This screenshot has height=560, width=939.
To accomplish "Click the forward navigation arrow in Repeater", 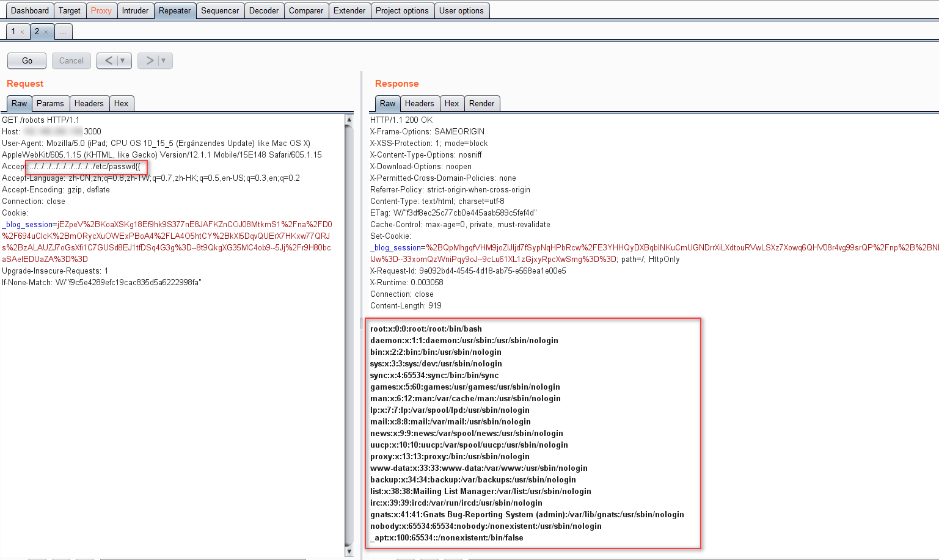I will click(x=148, y=60).
